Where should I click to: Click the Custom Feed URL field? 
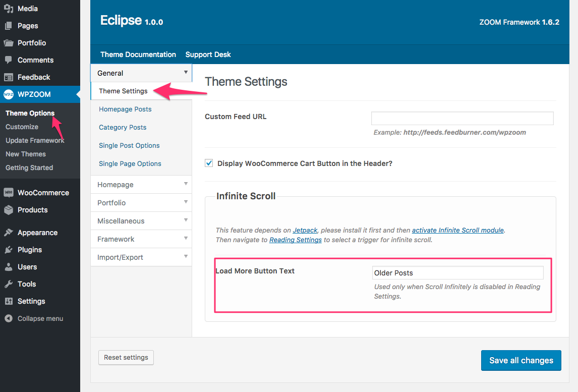pyautogui.click(x=462, y=118)
